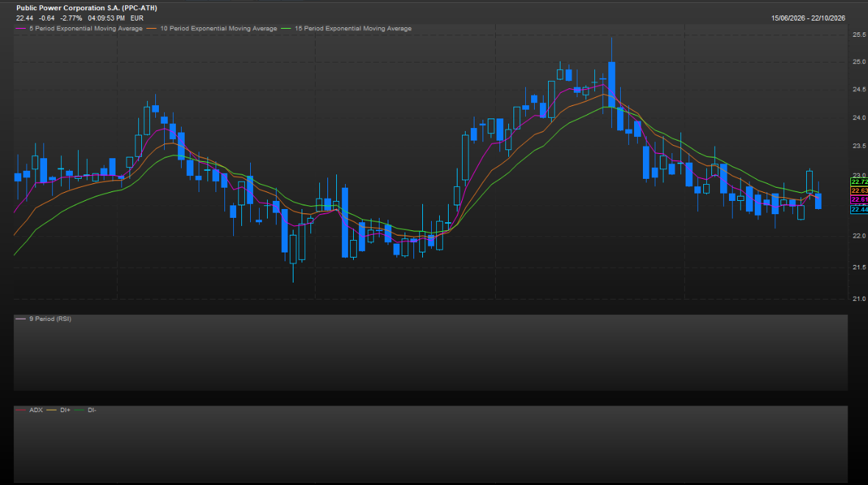
Task: Click the orange 22.63 price tag on the axis
Action: (x=859, y=191)
